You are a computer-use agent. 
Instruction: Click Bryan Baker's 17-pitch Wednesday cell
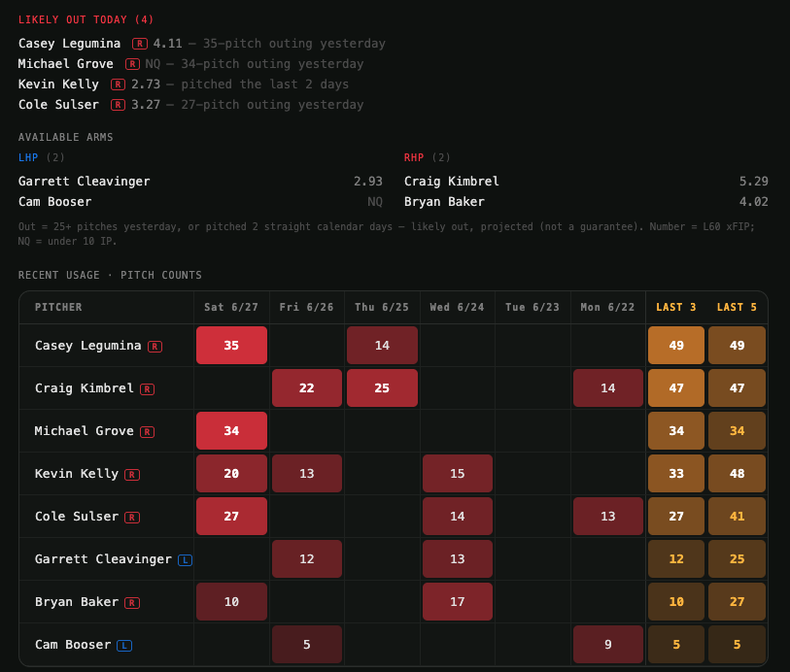[458, 602]
